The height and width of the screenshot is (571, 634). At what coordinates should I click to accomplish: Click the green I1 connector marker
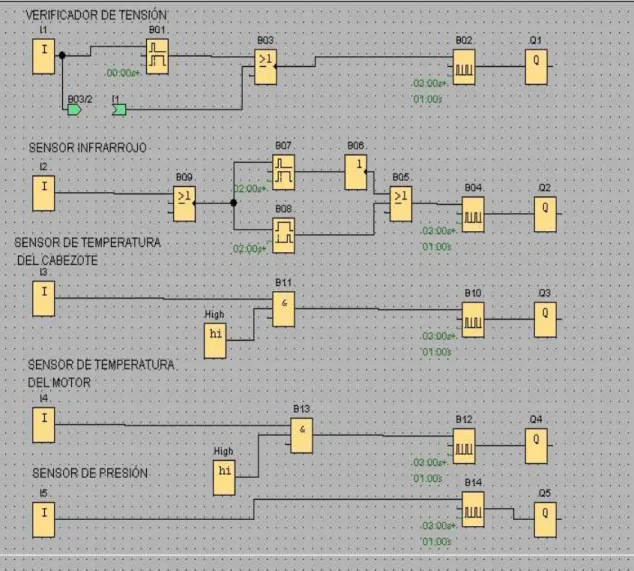tap(119, 110)
